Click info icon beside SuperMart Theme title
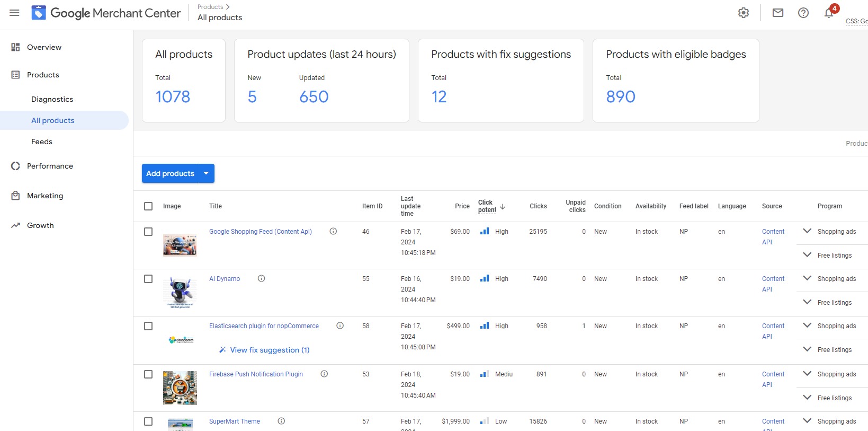This screenshot has width=868, height=431. tap(281, 421)
